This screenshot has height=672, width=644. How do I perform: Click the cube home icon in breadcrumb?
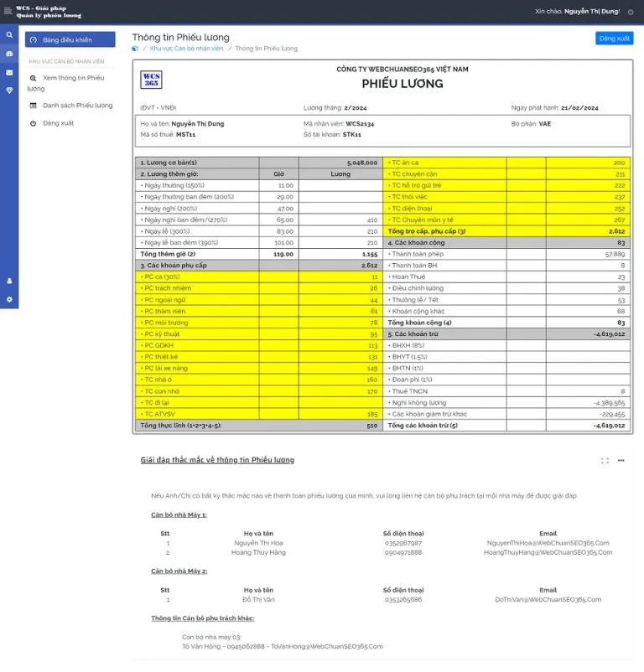click(x=135, y=49)
